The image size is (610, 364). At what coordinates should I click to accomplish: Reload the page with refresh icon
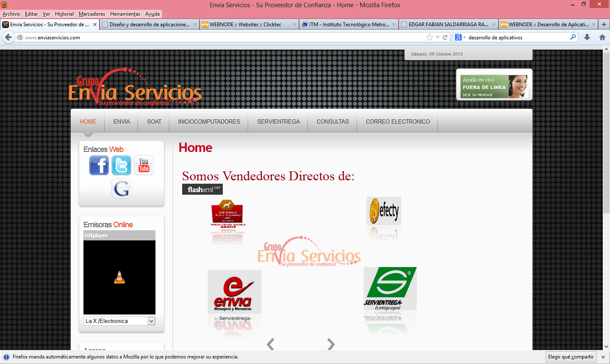pos(445,37)
